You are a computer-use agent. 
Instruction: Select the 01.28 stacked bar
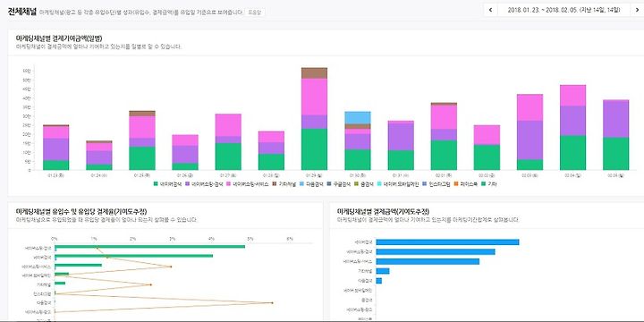tap(272, 151)
